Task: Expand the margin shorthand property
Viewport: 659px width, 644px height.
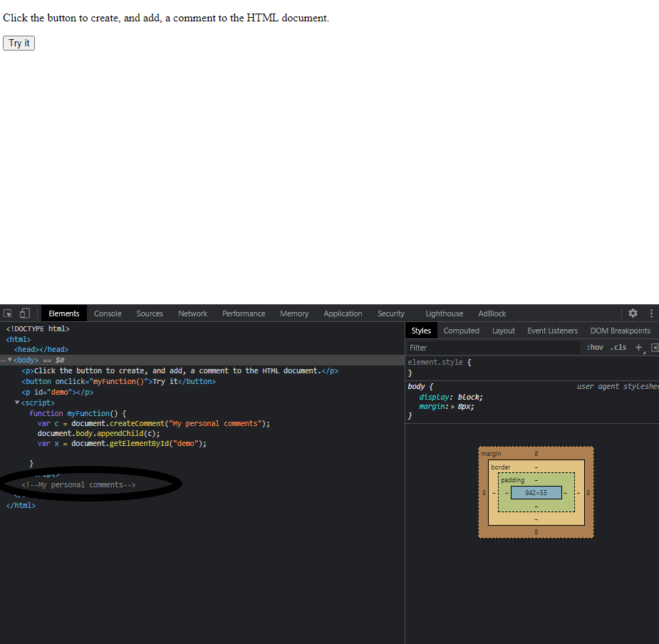Action: 452,407
